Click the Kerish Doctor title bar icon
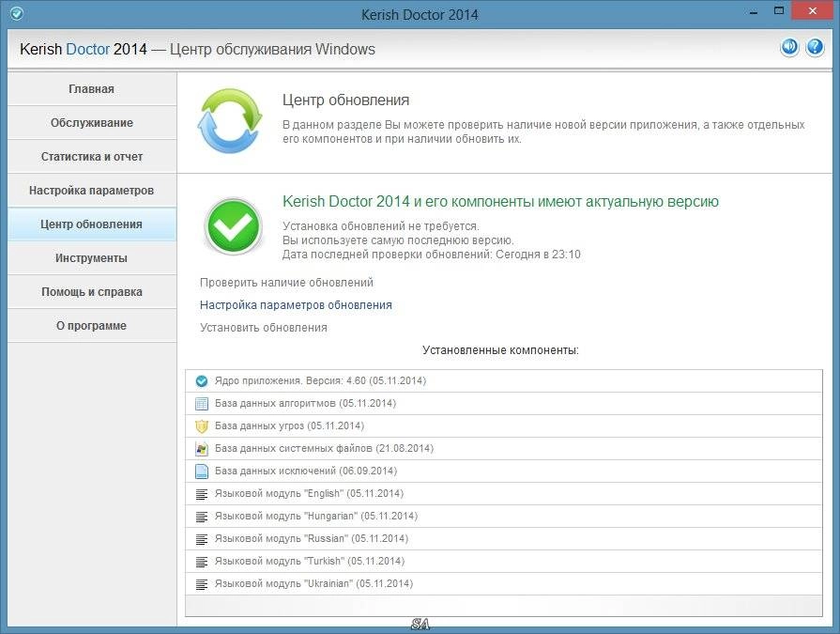 pyautogui.click(x=17, y=13)
